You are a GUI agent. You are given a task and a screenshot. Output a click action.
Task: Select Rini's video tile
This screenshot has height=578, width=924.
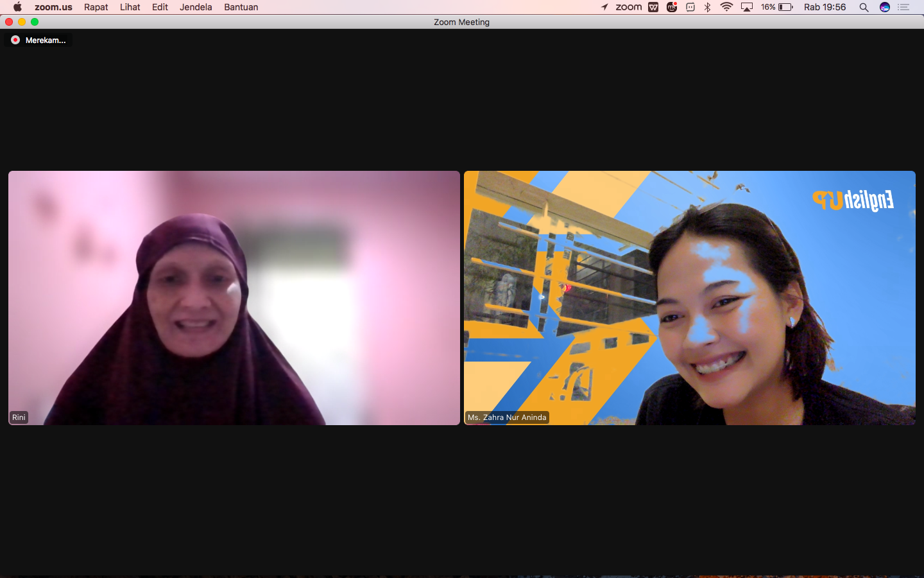pos(234,298)
